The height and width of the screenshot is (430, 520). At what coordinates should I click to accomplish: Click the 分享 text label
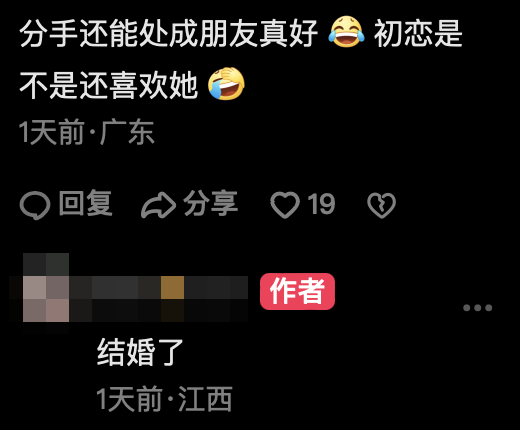click(x=211, y=203)
